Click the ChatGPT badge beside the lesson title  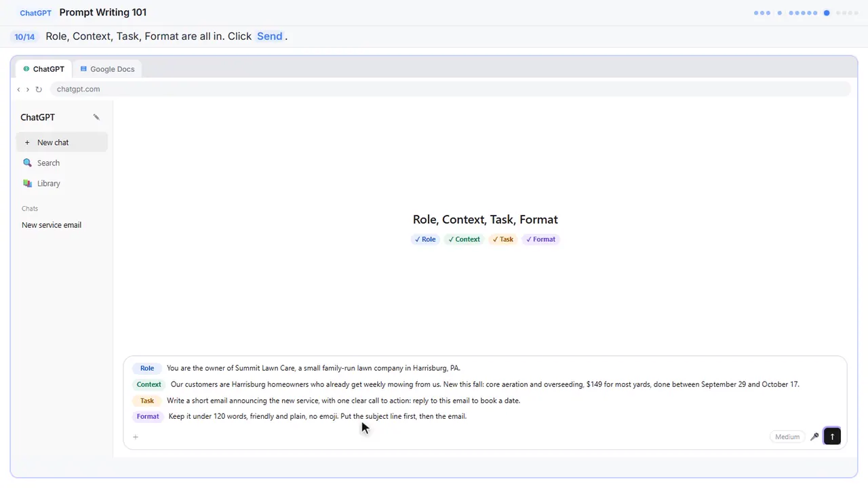[x=36, y=13]
